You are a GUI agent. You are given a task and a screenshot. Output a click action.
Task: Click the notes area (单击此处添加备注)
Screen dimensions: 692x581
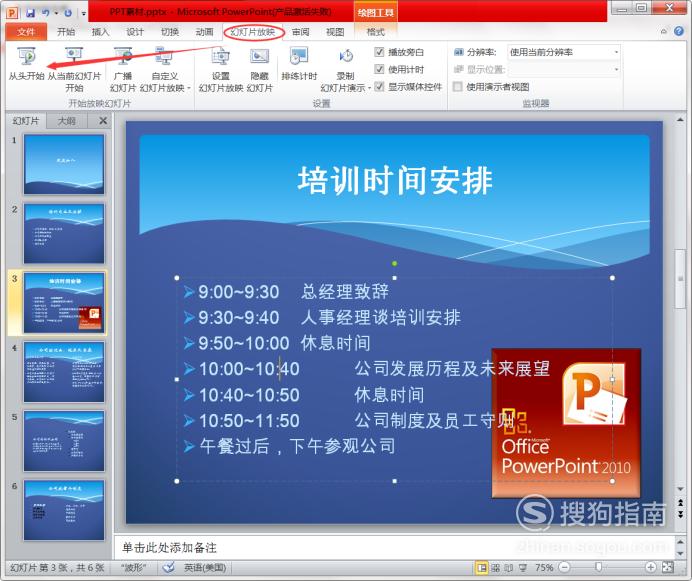pyautogui.click(x=394, y=547)
